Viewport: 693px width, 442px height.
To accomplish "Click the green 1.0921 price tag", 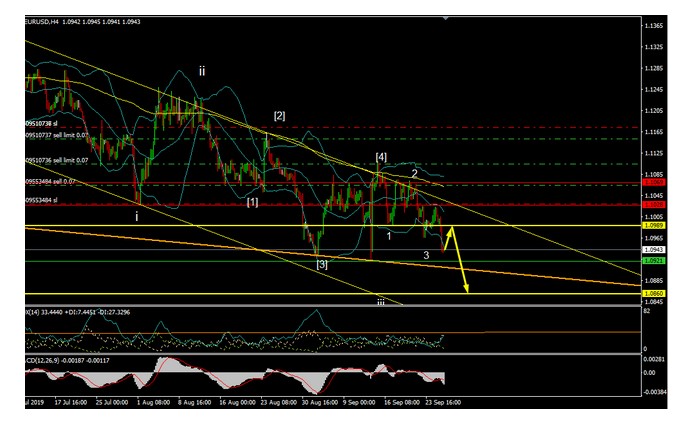I will pyautogui.click(x=652, y=261).
